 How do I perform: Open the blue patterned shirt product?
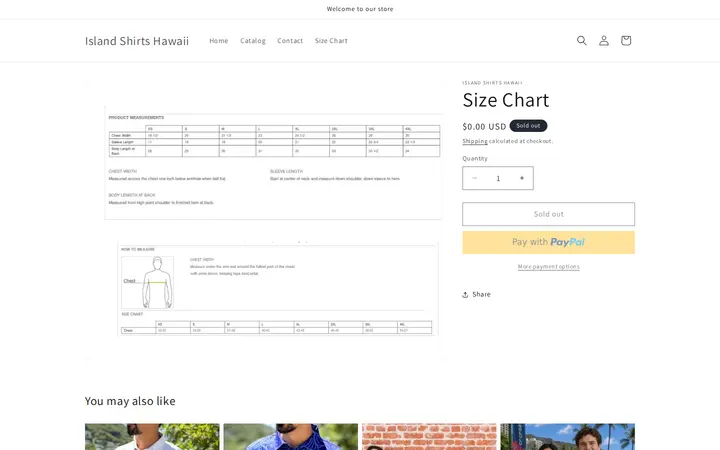pos(291,437)
